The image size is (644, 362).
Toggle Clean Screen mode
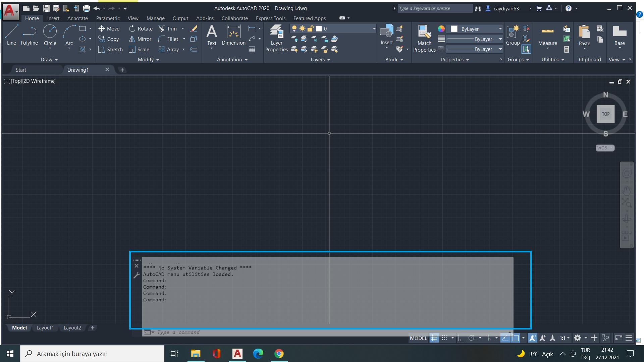click(x=619, y=338)
